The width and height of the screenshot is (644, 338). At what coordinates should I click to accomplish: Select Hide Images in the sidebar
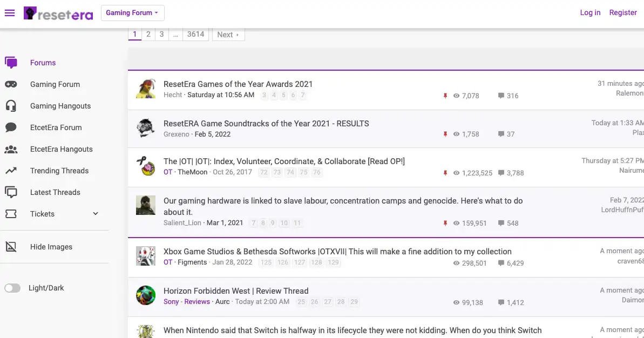click(51, 247)
